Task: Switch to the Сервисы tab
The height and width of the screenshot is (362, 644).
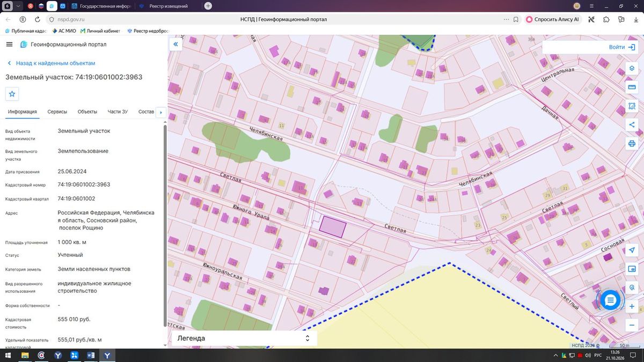Action: (x=57, y=112)
